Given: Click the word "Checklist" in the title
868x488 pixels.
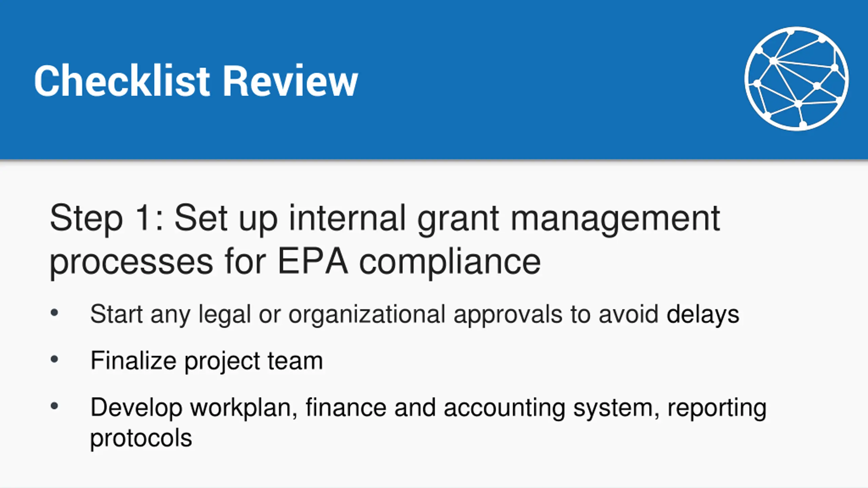Looking at the screenshot, I should 122,81.
